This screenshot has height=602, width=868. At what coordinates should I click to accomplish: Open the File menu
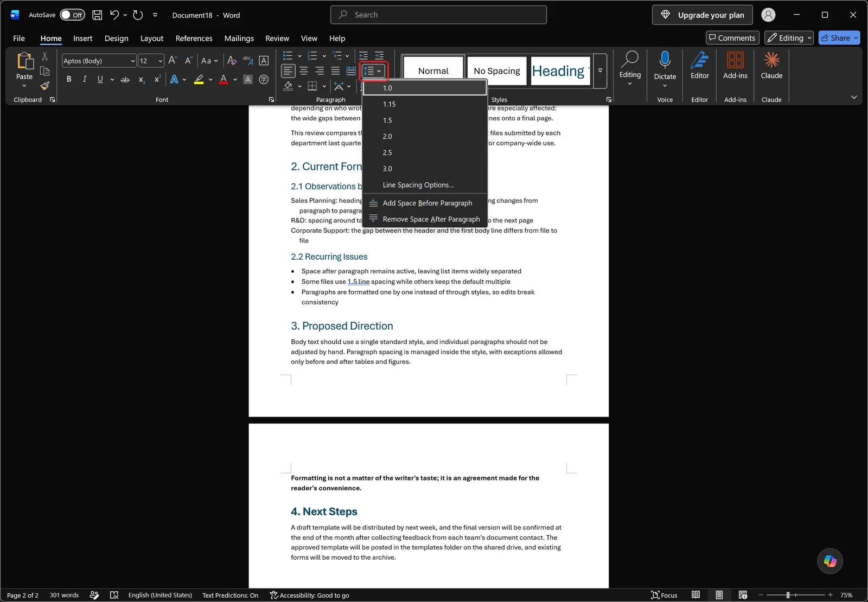[x=19, y=38]
